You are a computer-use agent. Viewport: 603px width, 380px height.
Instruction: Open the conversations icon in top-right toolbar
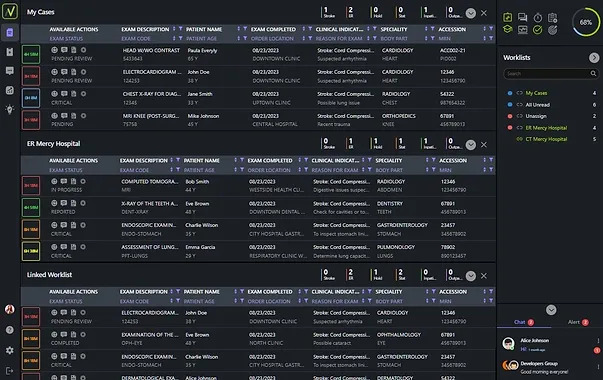click(x=522, y=17)
